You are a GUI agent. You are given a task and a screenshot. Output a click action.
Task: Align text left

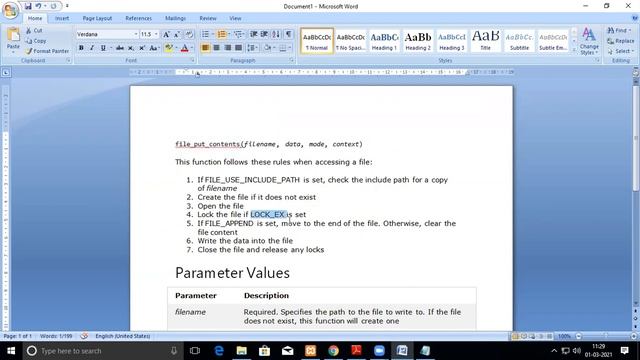(205, 48)
